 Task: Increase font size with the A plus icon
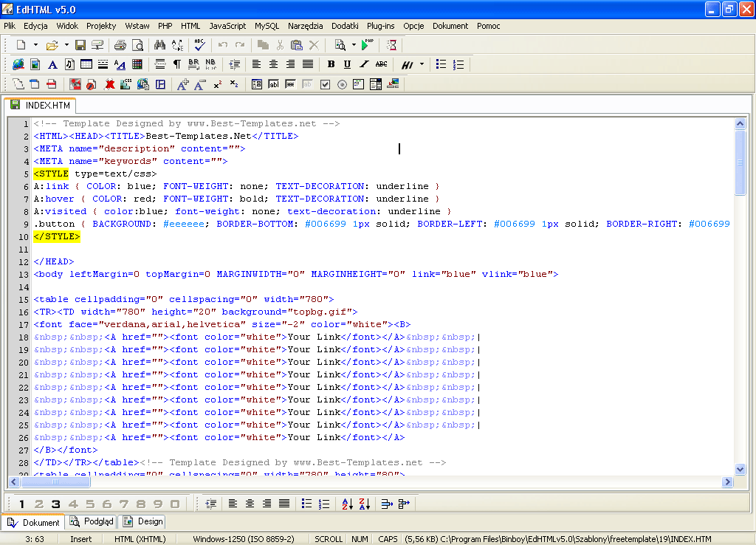pos(183,84)
